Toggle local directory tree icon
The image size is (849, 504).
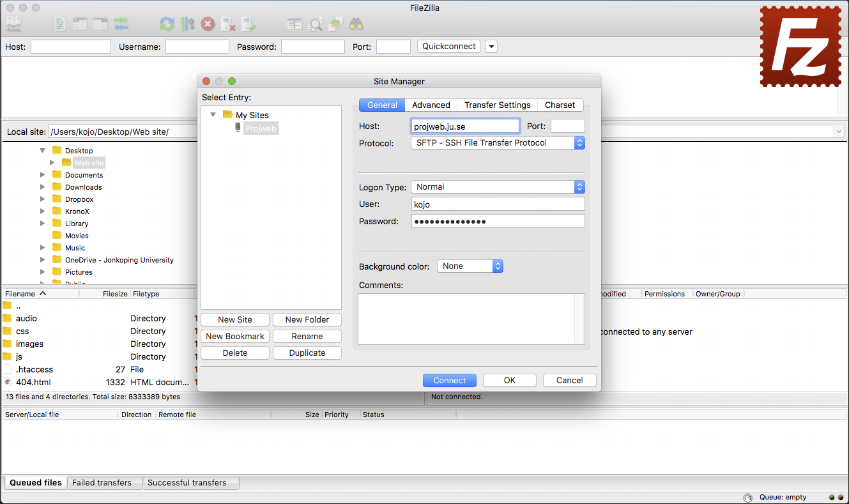(80, 24)
